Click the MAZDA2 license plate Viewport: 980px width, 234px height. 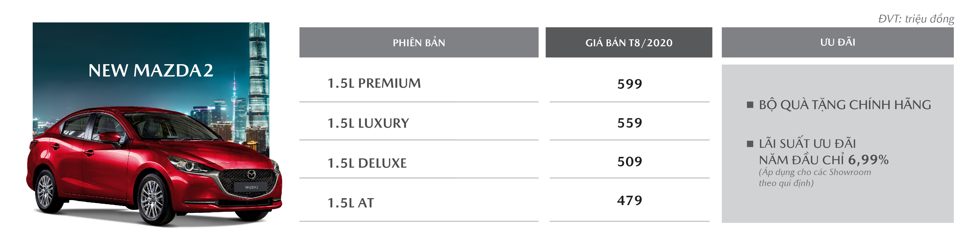251,187
